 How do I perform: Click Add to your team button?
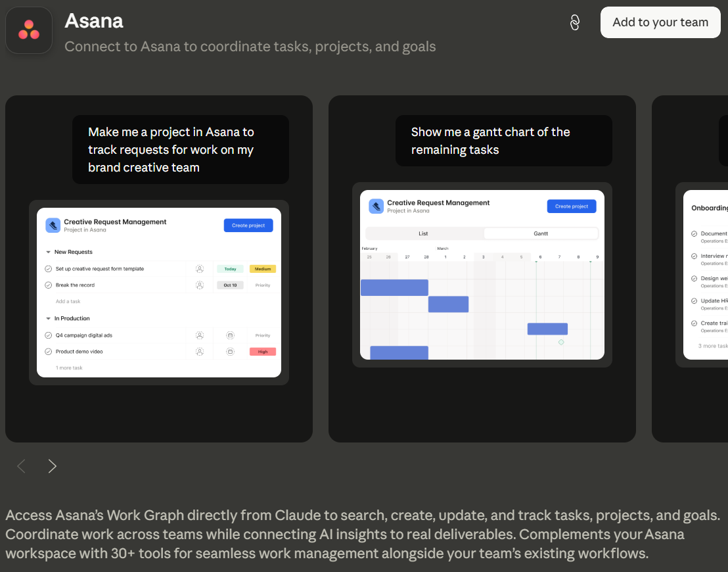pyautogui.click(x=660, y=22)
